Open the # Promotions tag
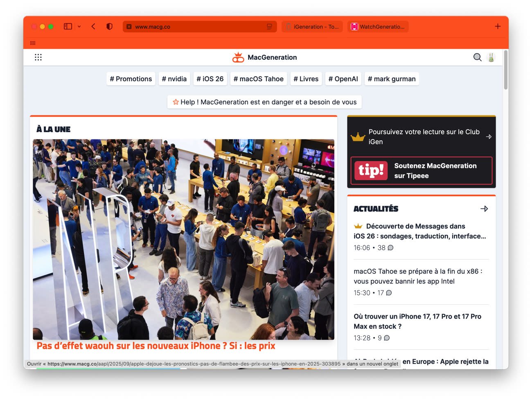 [x=131, y=79]
